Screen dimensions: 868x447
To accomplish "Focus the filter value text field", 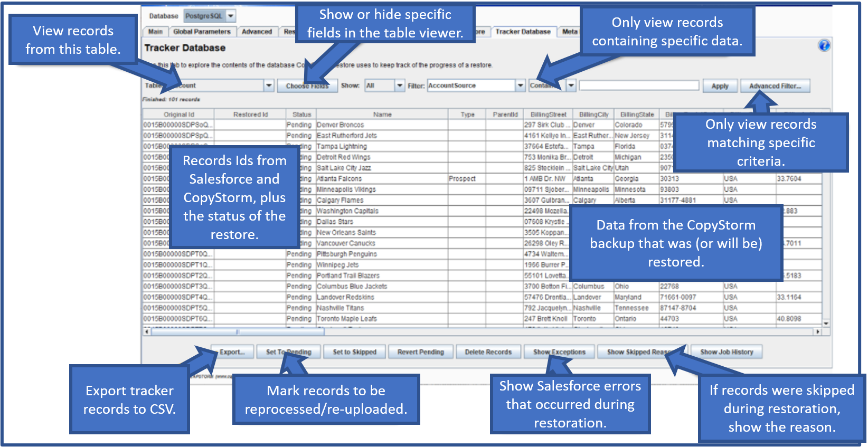I will tap(639, 85).
